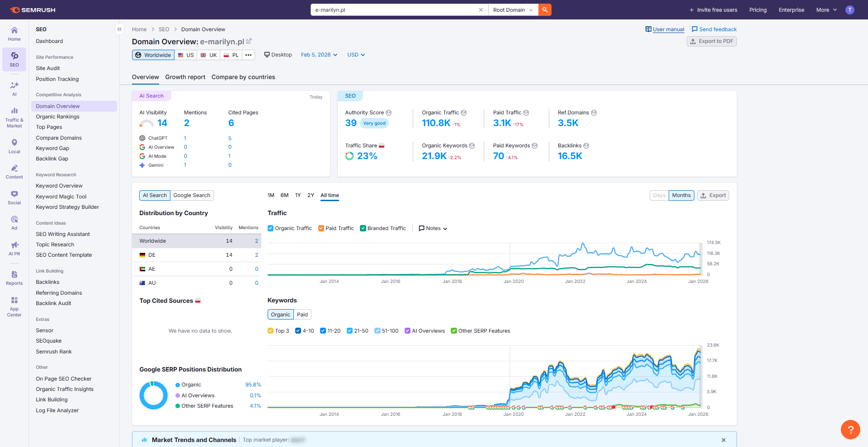868x447 pixels.
Task: Clear the domain search field with X
Action: coord(481,10)
